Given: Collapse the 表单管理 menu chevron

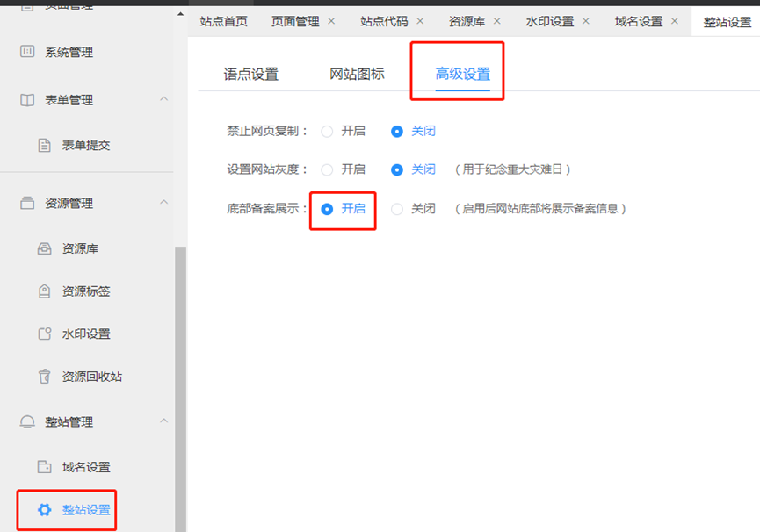Looking at the screenshot, I should point(163,99).
